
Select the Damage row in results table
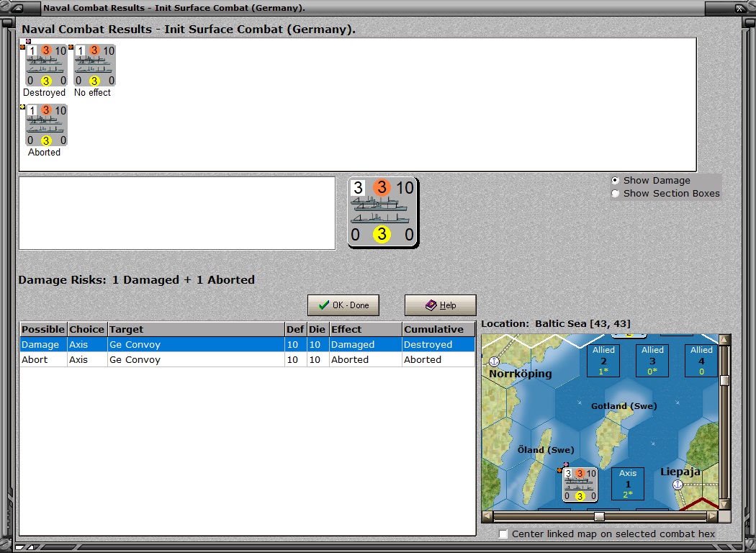[x=248, y=344]
